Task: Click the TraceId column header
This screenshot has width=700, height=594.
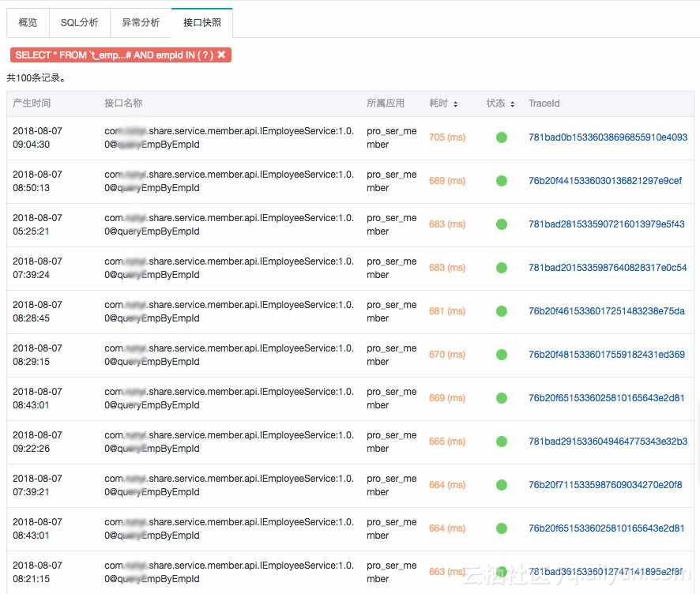Action: click(544, 103)
